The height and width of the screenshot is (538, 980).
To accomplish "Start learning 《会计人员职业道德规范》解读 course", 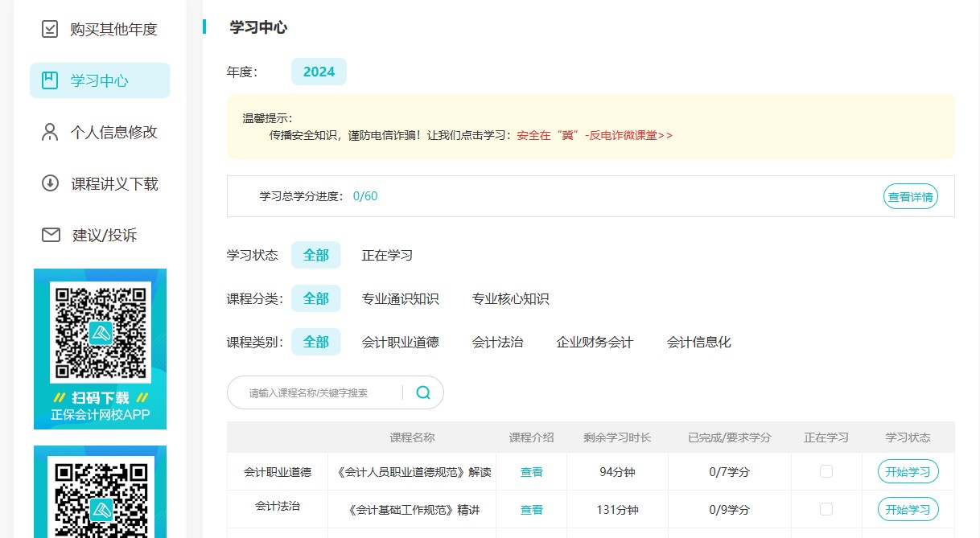I will coord(908,472).
